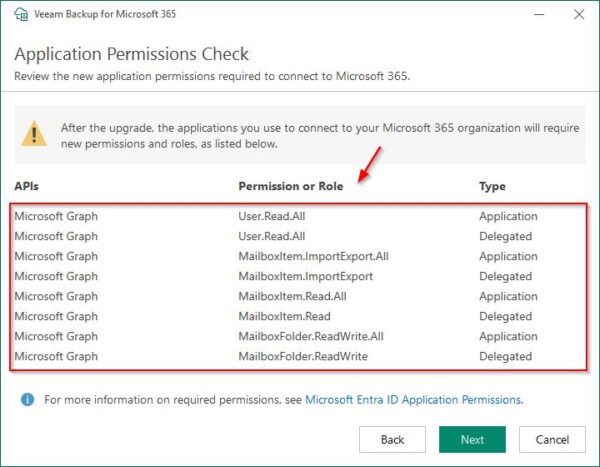Select the MailboxItem.Read permission cell
Viewport: 600px width, 467px height.
pyautogui.click(x=284, y=316)
